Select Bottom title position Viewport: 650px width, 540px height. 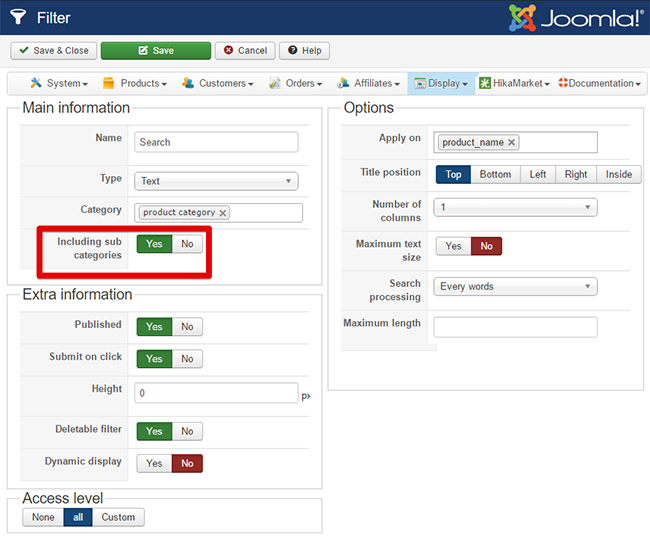tap(495, 174)
